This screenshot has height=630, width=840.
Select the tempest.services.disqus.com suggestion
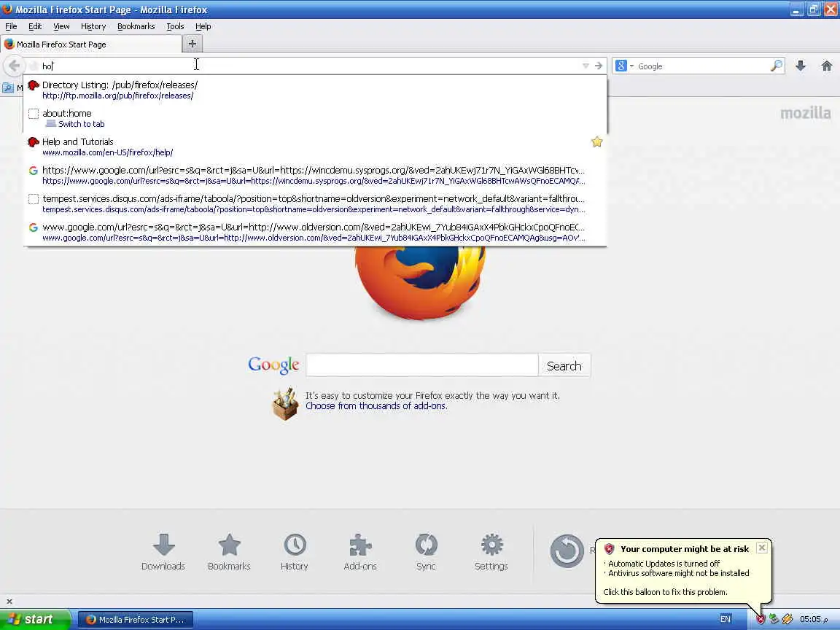click(x=315, y=203)
